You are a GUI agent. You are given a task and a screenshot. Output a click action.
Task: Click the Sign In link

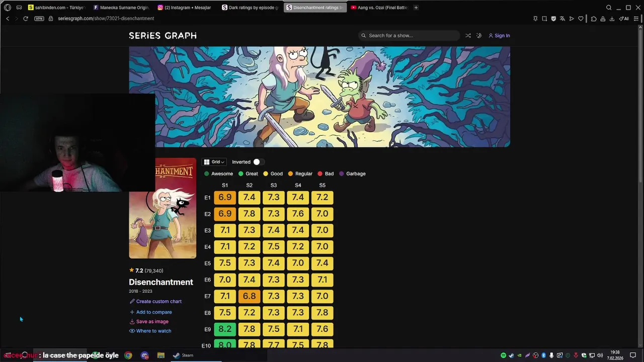(499, 36)
